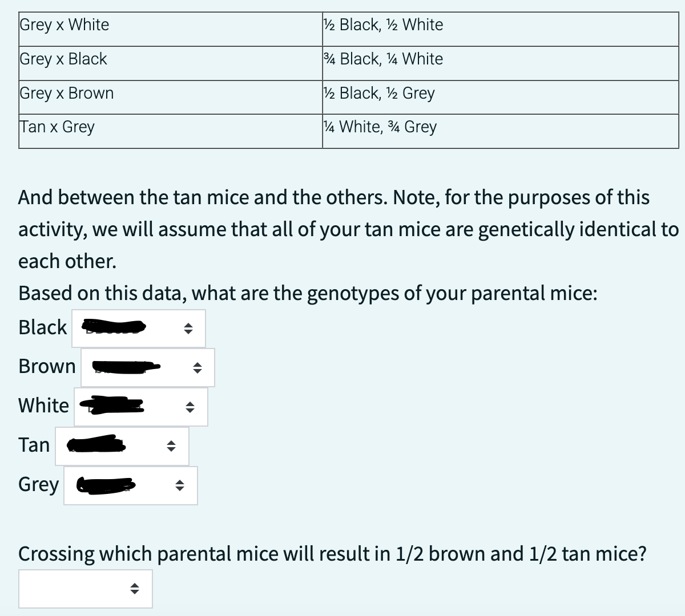Click the Grey dropdown's arrow icon
The height and width of the screenshot is (616, 685).
(x=179, y=485)
